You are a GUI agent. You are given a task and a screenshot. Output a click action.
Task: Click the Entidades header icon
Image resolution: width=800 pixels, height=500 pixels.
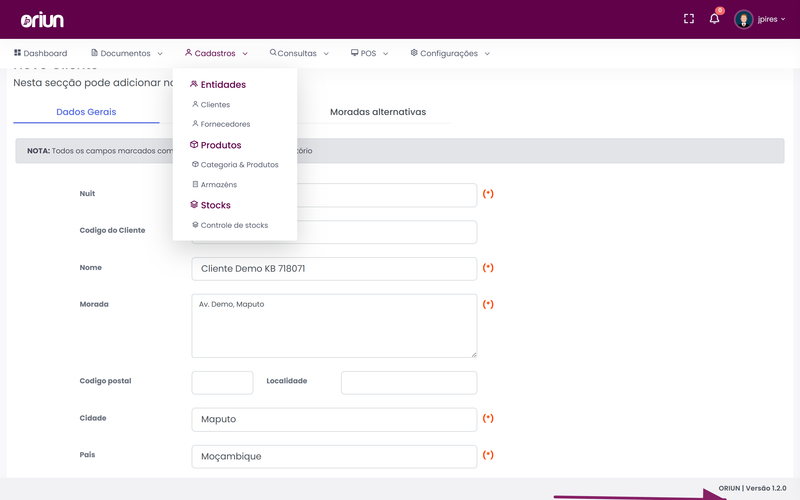tap(194, 84)
